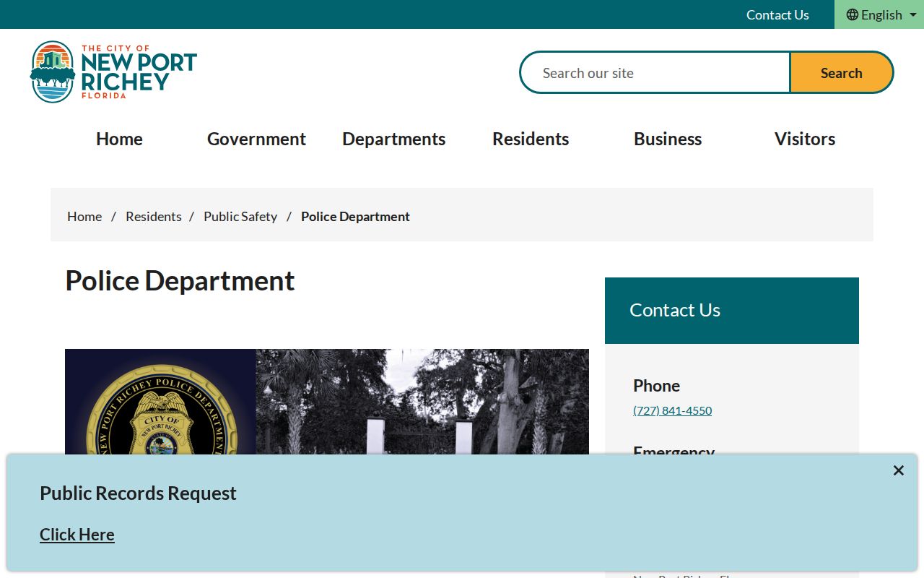Follow the Click Here link in the banner
Image resolution: width=924 pixels, height=578 pixels.
(x=77, y=535)
